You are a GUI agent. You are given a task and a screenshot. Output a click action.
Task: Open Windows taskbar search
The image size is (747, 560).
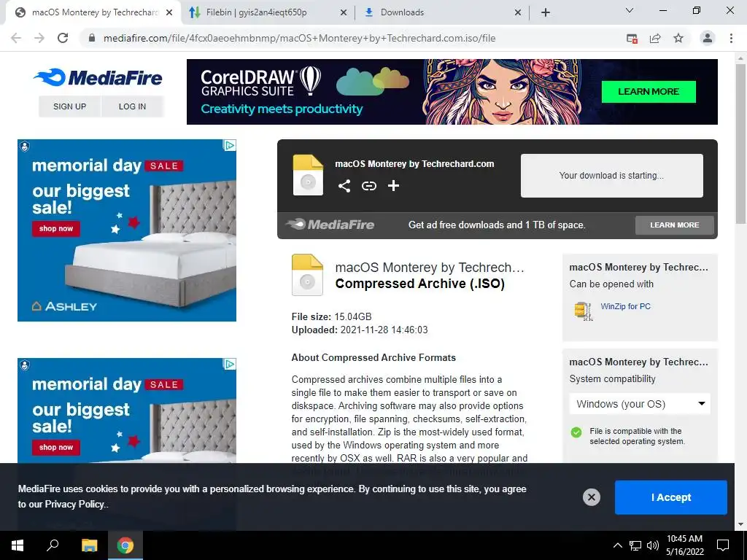(x=53, y=545)
